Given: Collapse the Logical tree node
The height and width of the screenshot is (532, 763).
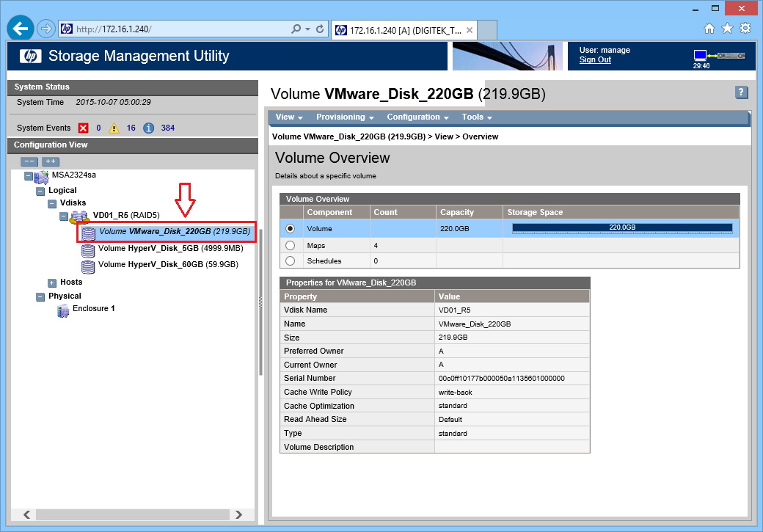Looking at the screenshot, I should 40,192.
